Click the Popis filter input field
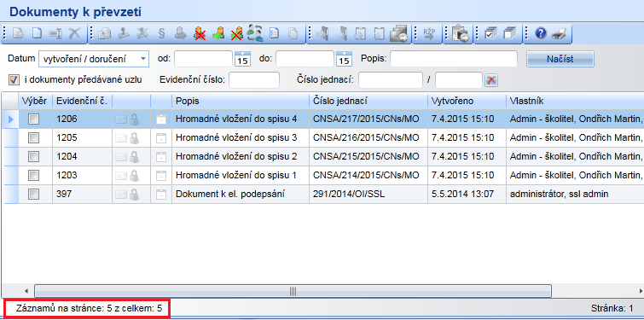Image resolution: width=644 pixels, height=320 pixels. pyautogui.click(x=454, y=59)
